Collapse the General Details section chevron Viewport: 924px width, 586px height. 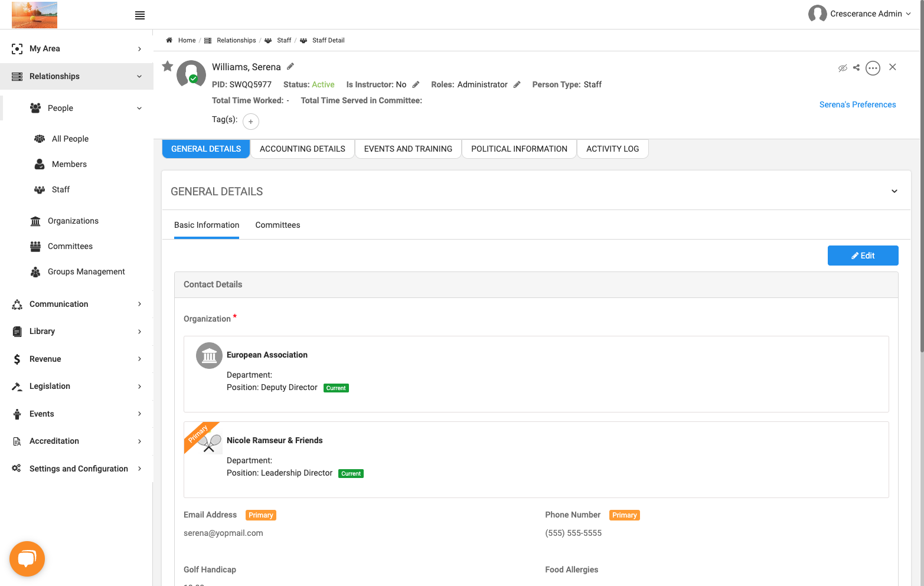click(x=894, y=191)
